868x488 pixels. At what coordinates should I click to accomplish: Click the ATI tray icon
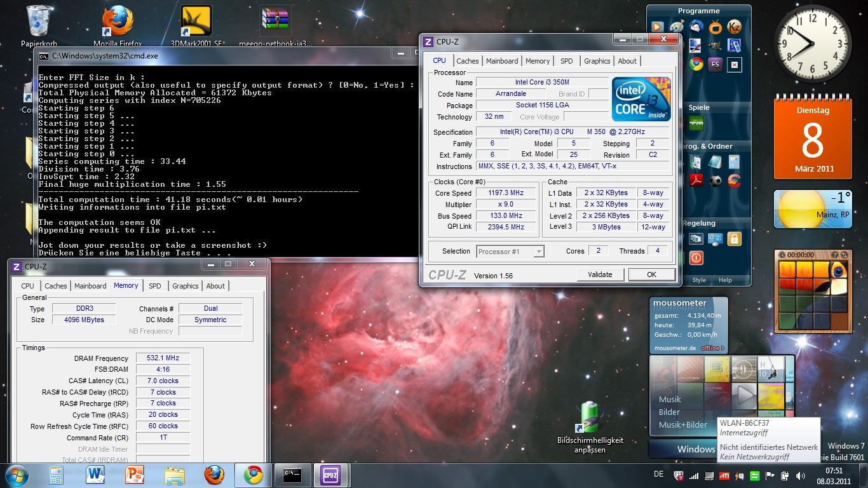coord(724,475)
